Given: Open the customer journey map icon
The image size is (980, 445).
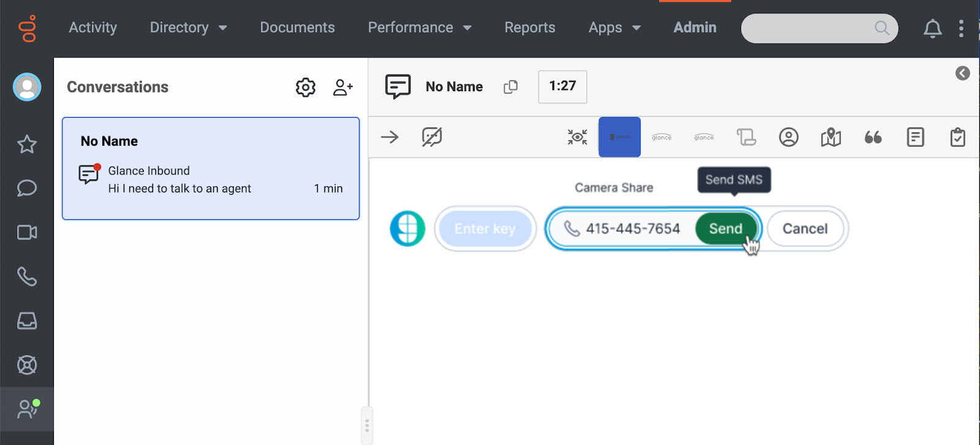Looking at the screenshot, I should click(x=831, y=137).
